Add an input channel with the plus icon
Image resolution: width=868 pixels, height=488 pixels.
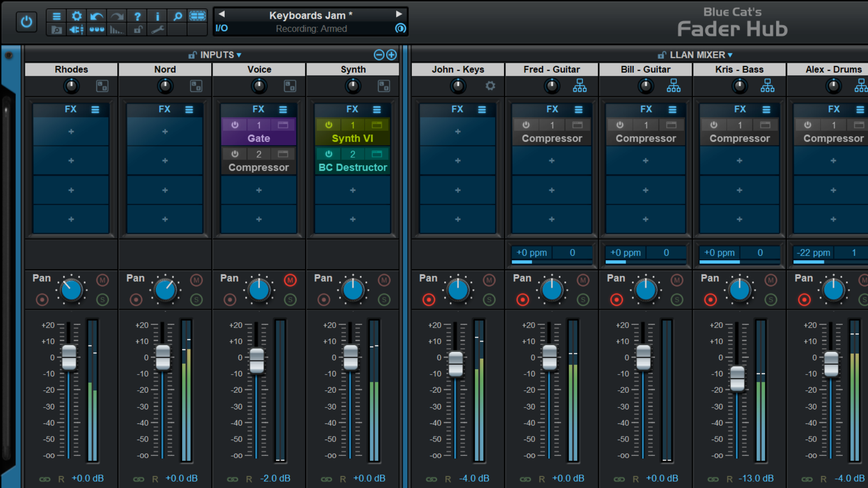click(392, 55)
